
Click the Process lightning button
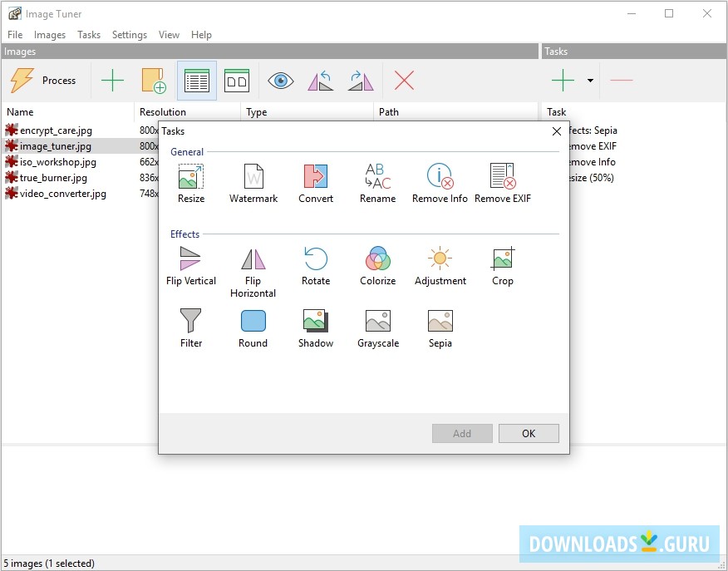pyautogui.click(x=43, y=81)
